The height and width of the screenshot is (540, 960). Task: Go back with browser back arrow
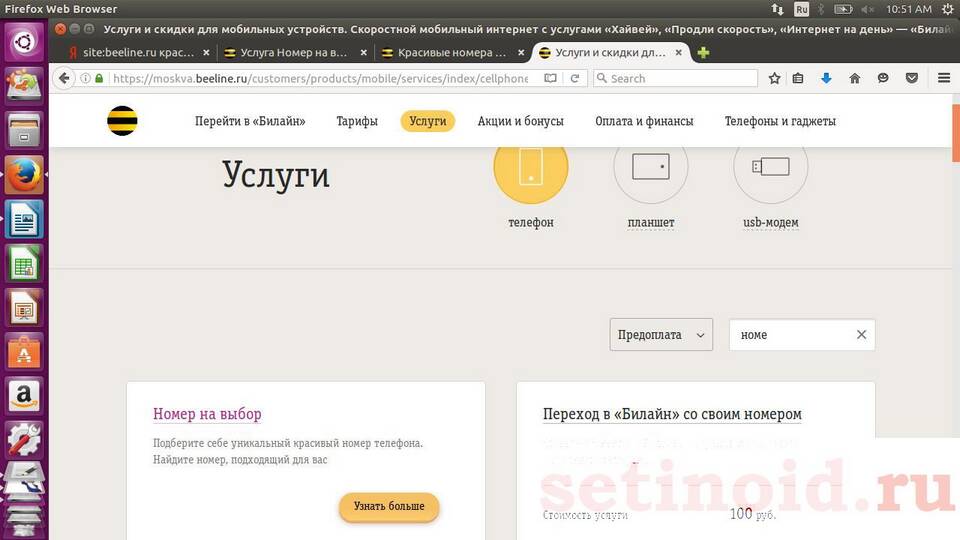[x=64, y=78]
